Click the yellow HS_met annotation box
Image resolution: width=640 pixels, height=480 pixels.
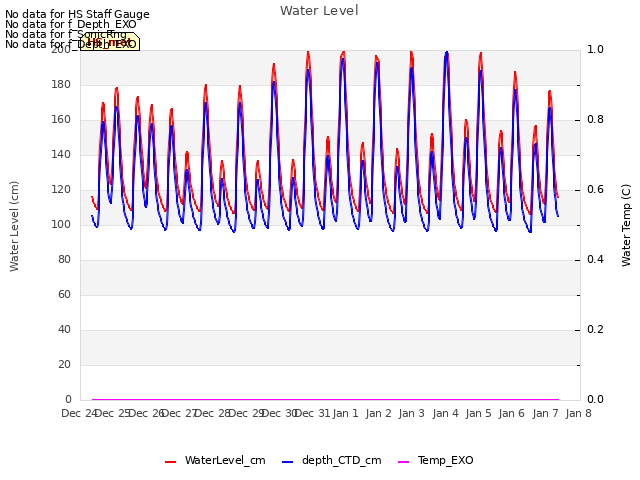[x=110, y=42]
